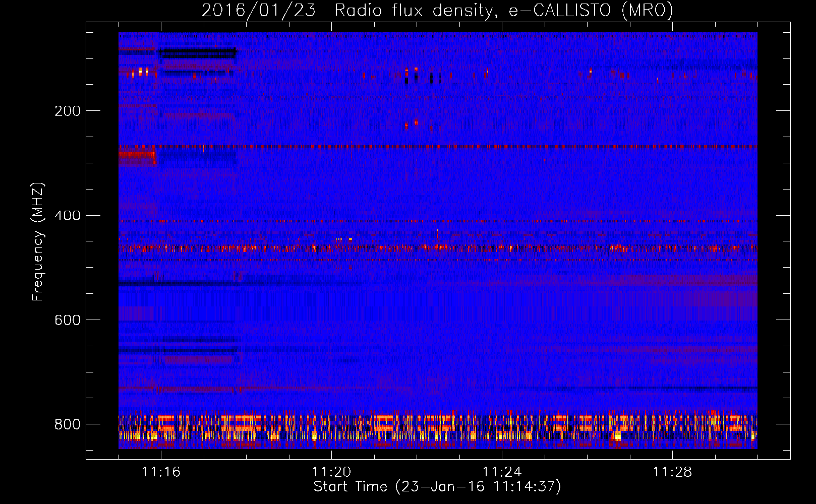This screenshot has height=504, width=816.
Task: Click the 11:24 time tick label
Action: [x=502, y=472]
